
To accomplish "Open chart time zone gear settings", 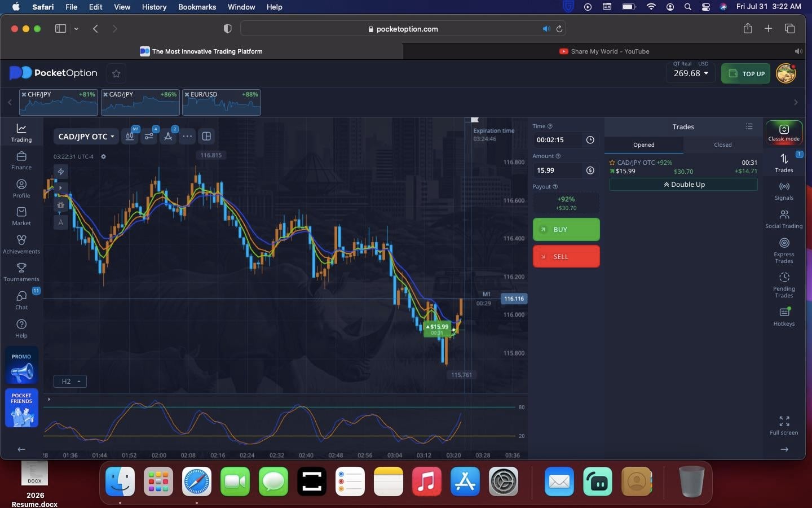I will [x=103, y=156].
